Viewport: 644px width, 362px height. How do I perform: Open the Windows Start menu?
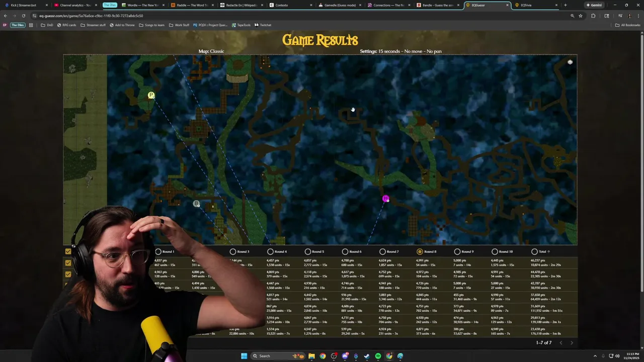[x=244, y=356]
